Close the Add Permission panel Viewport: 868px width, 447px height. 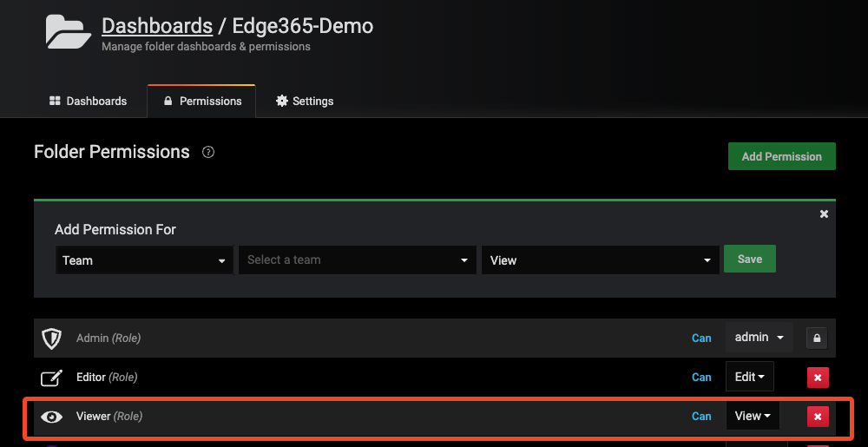[x=824, y=214]
